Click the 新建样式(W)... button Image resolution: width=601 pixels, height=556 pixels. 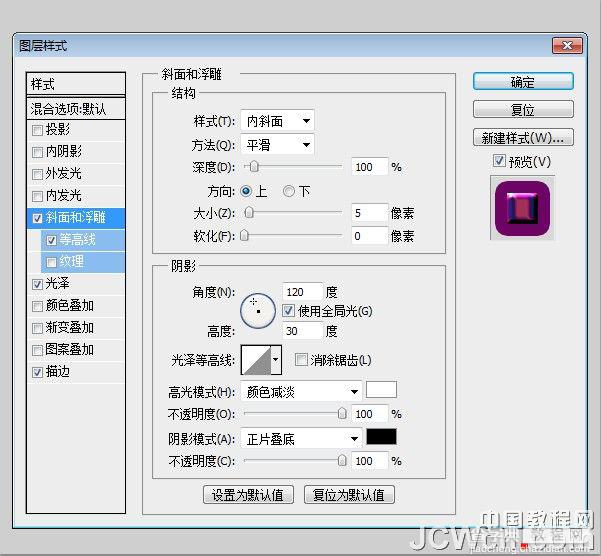tap(523, 137)
